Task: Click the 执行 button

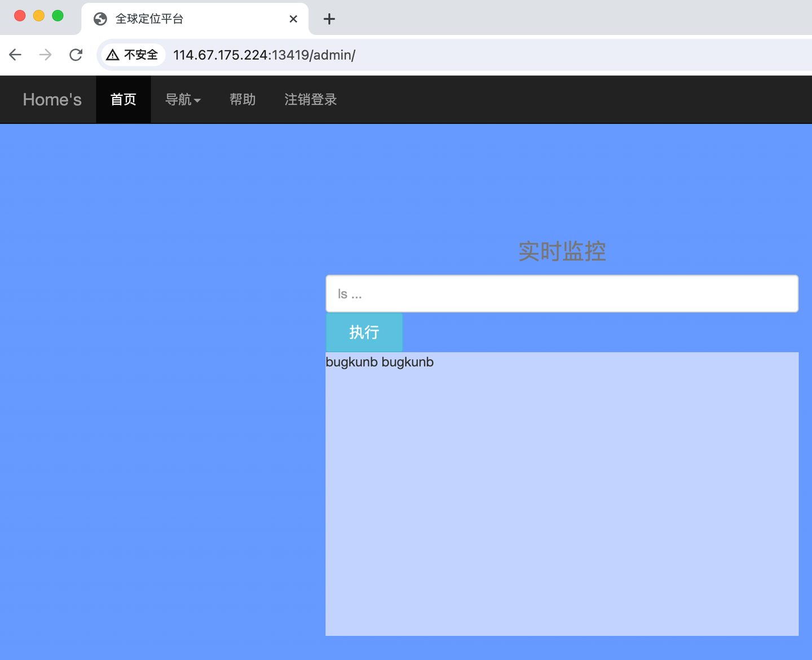Action: coord(364,333)
